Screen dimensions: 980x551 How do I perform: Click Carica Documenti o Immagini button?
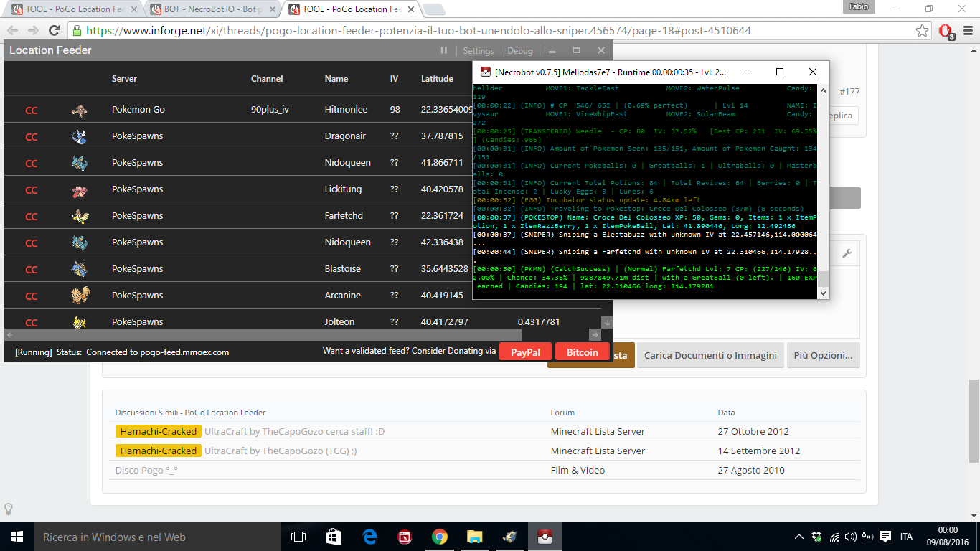[x=710, y=355]
